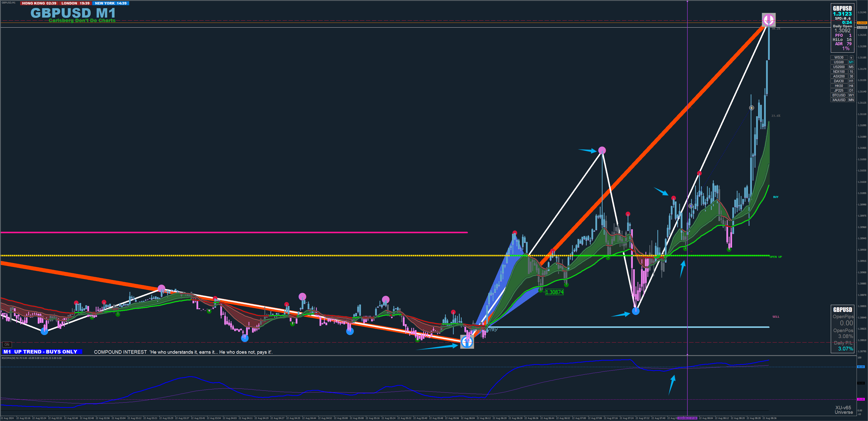
Task: Click the pink down-arrow sell signal icon
Action: click(x=769, y=20)
